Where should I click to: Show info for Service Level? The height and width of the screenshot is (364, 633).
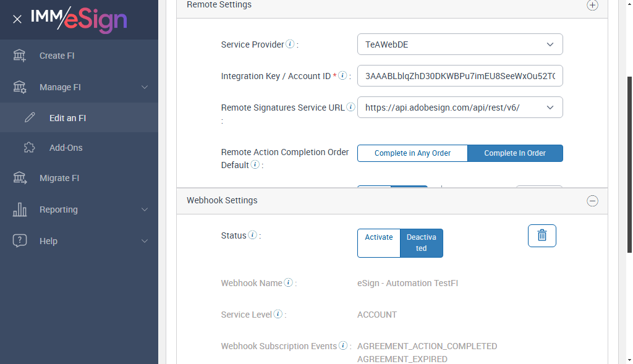[x=278, y=314]
